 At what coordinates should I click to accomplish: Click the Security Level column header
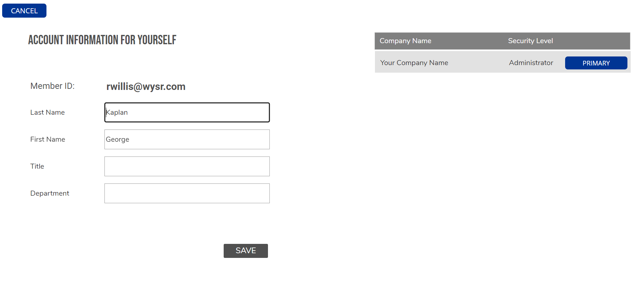[x=530, y=41]
